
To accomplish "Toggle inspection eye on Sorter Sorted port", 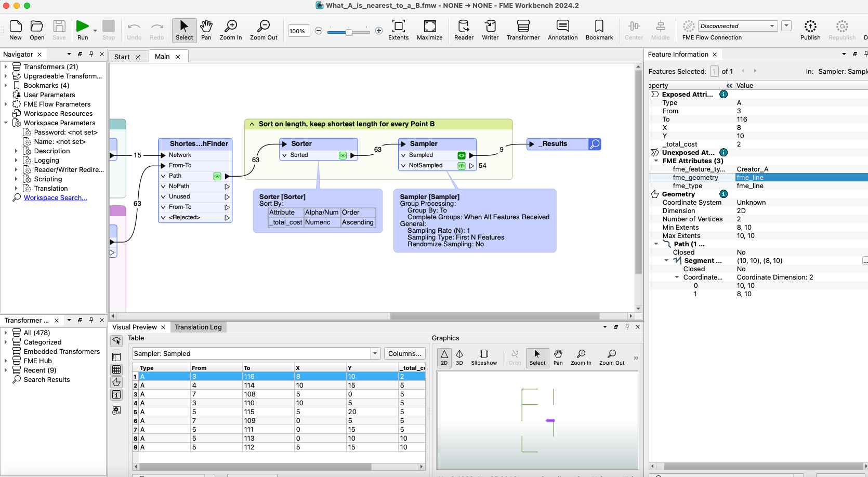I will coord(343,155).
